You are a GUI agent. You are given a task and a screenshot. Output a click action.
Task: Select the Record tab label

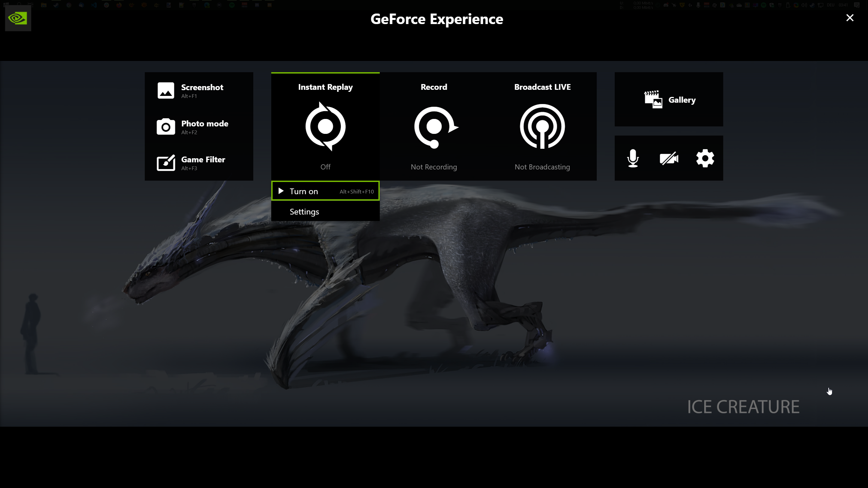pos(434,87)
